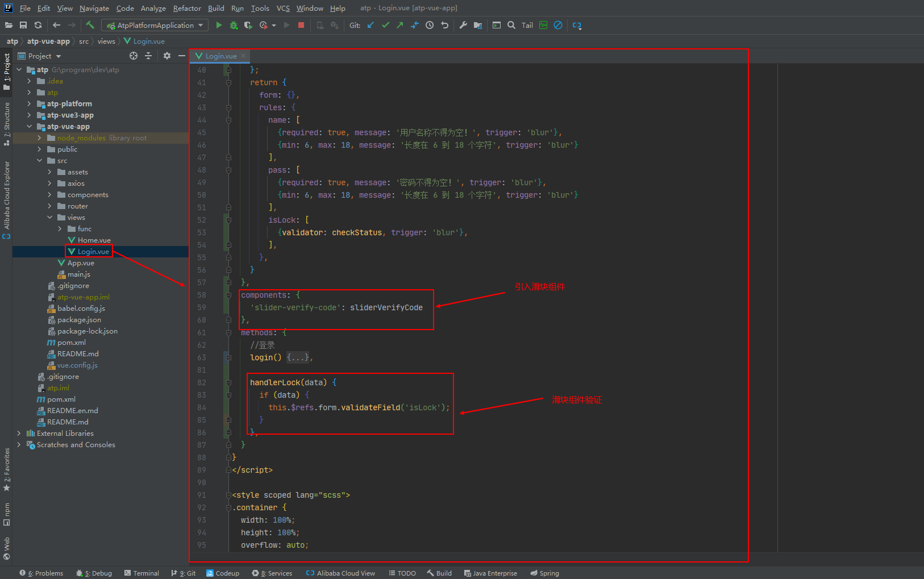The height and width of the screenshot is (579, 924).
Task: Open profiler run options dropdown arrow
Action: [274, 25]
